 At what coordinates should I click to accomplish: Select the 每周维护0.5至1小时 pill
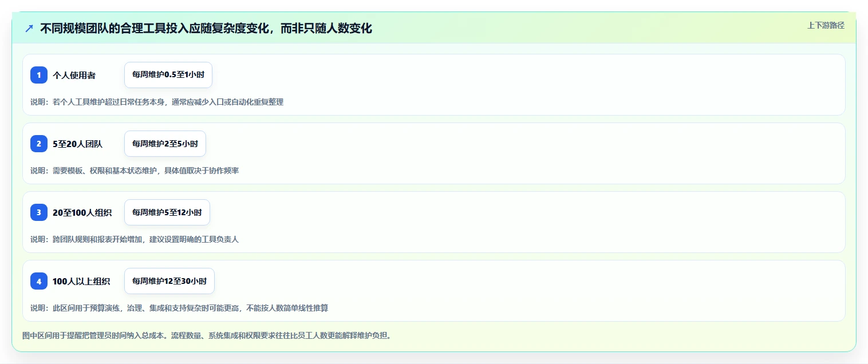tap(168, 75)
